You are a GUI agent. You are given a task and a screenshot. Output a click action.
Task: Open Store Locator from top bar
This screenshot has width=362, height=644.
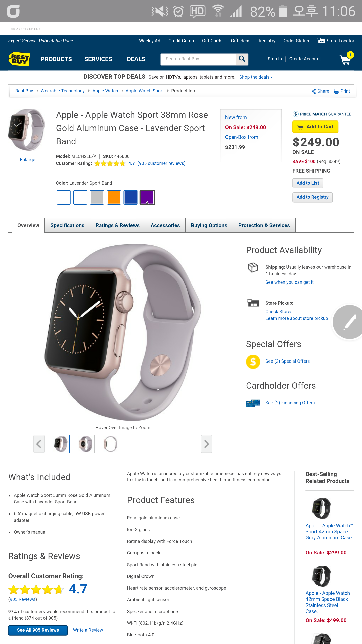[336, 41]
